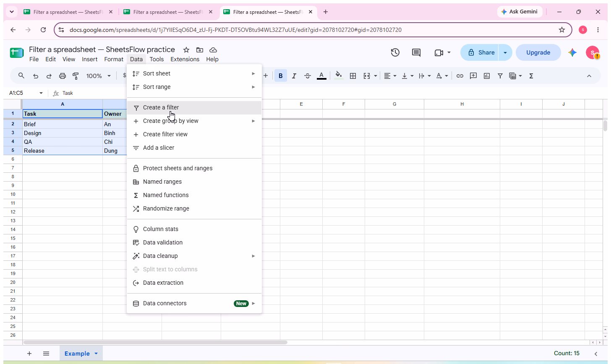Screen dimensions: 611x364
Task: Open the comments panel icon
Action: coord(416,52)
